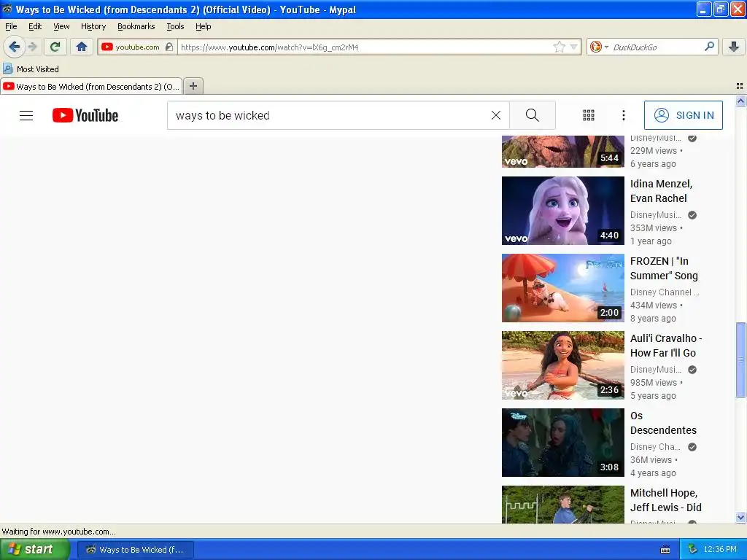Click the YouTube logo
747x560 pixels.
click(x=85, y=115)
